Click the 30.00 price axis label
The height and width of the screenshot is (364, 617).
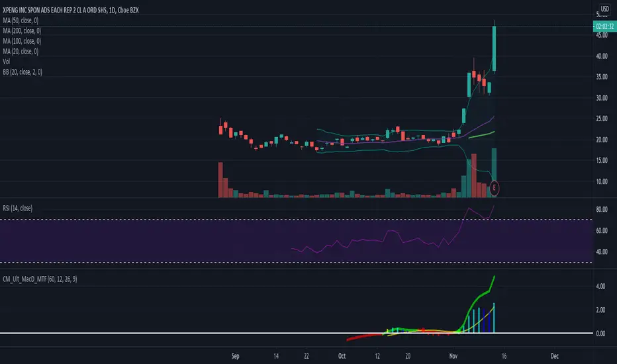(x=602, y=98)
